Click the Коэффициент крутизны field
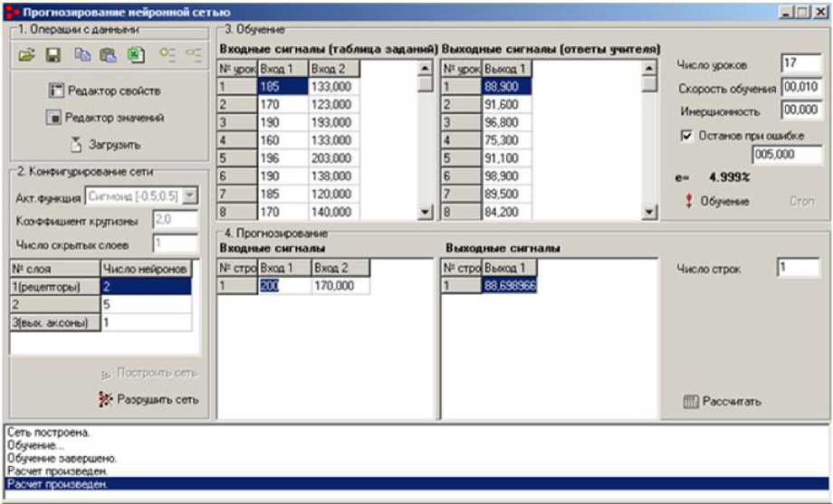The width and height of the screenshot is (833, 504). tap(175, 220)
